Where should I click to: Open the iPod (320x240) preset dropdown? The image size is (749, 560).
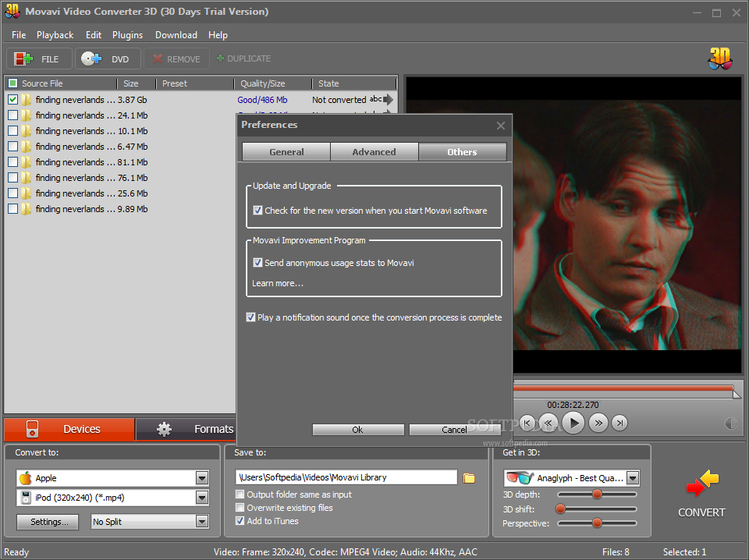pos(202,498)
